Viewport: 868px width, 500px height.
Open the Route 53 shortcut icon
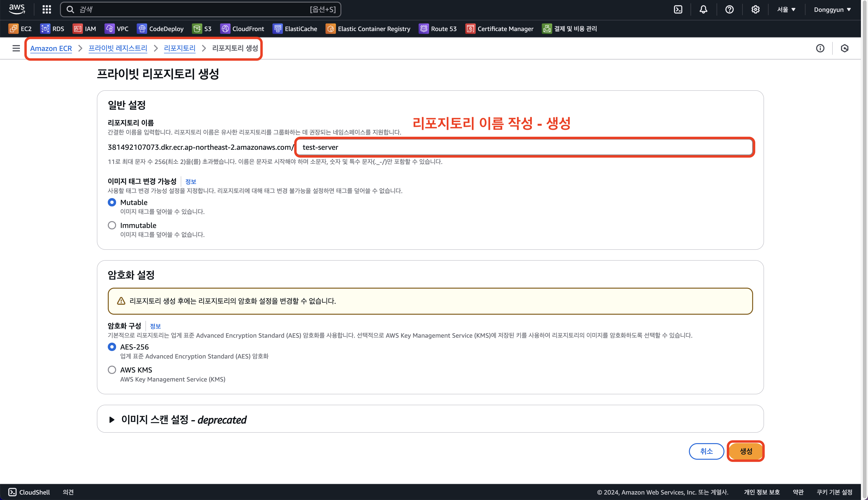tap(424, 29)
